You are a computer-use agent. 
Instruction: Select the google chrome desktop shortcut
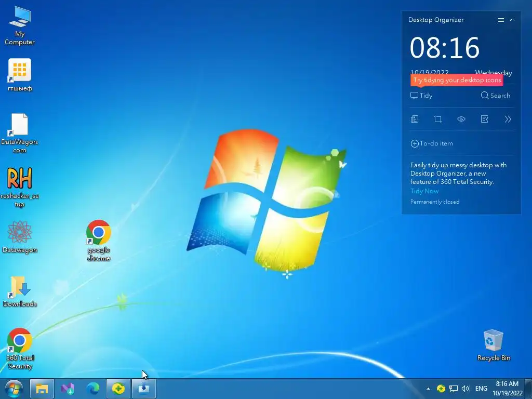pyautogui.click(x=98, y=240)
